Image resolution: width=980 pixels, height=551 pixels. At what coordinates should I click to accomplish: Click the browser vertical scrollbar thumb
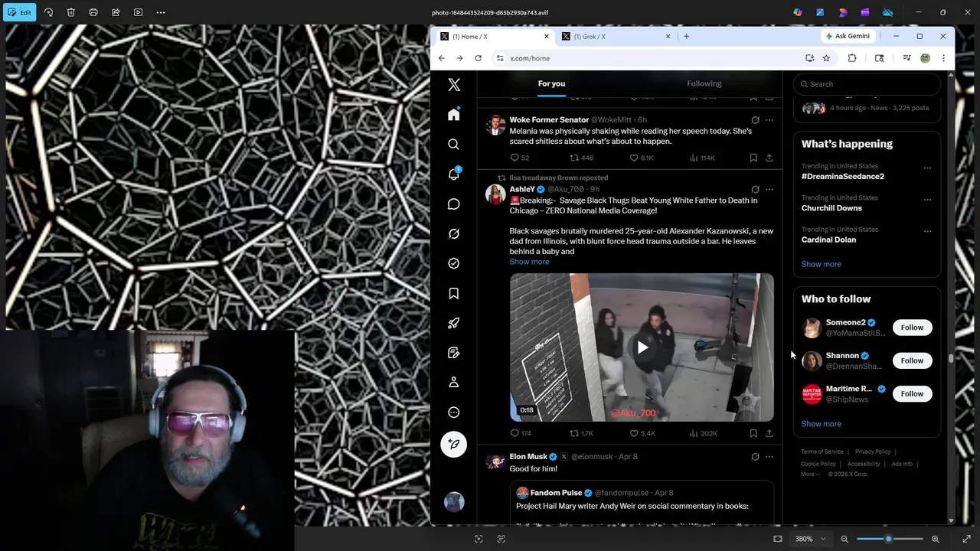point(951,358)
